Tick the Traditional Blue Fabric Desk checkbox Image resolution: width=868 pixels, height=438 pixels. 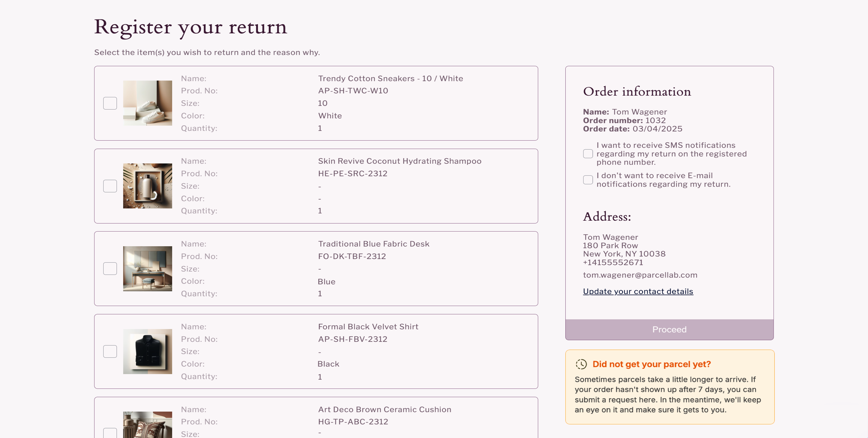[x=110, y=268]
